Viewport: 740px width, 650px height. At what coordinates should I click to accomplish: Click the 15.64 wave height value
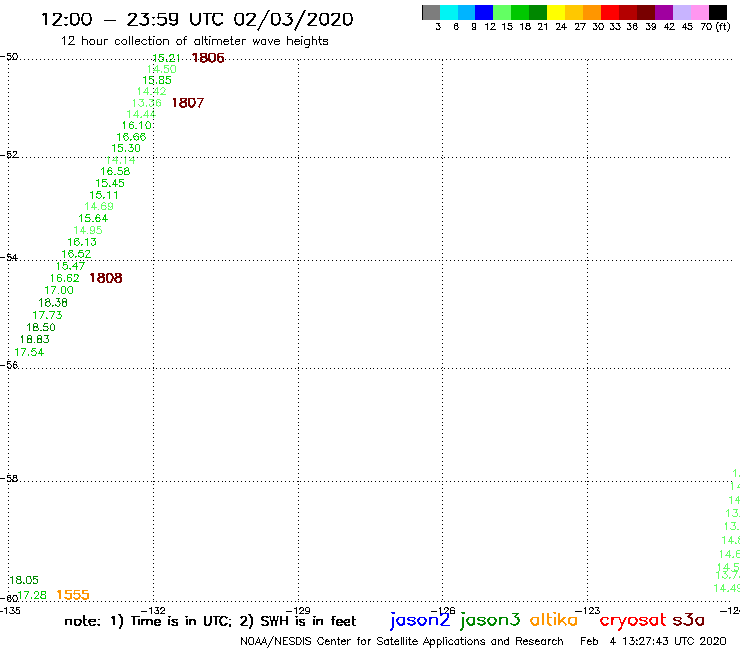pos(93,219)
